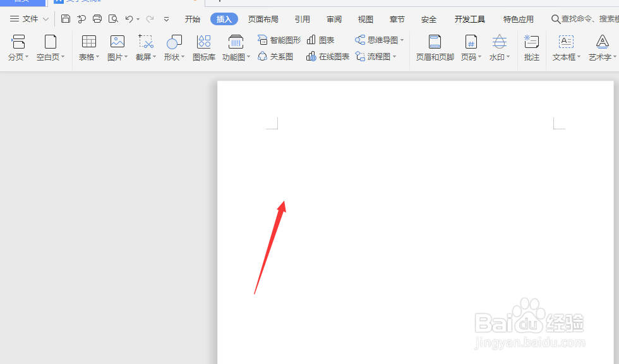Insert a mind map (思维导图)
This screenshot has width=619, height=364.
(380, 40)
